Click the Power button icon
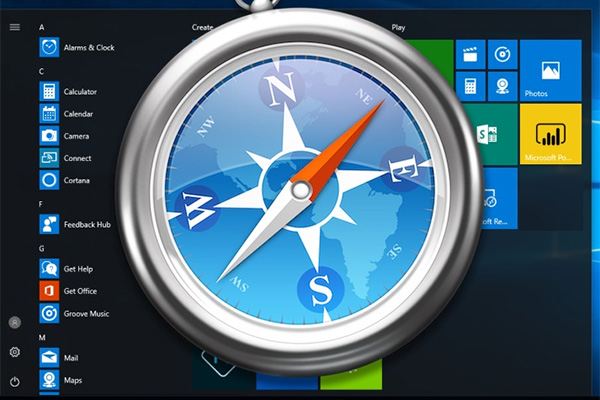Image resolution: width=600 pixels, height=400 pixels. click(x=15, y=382)
